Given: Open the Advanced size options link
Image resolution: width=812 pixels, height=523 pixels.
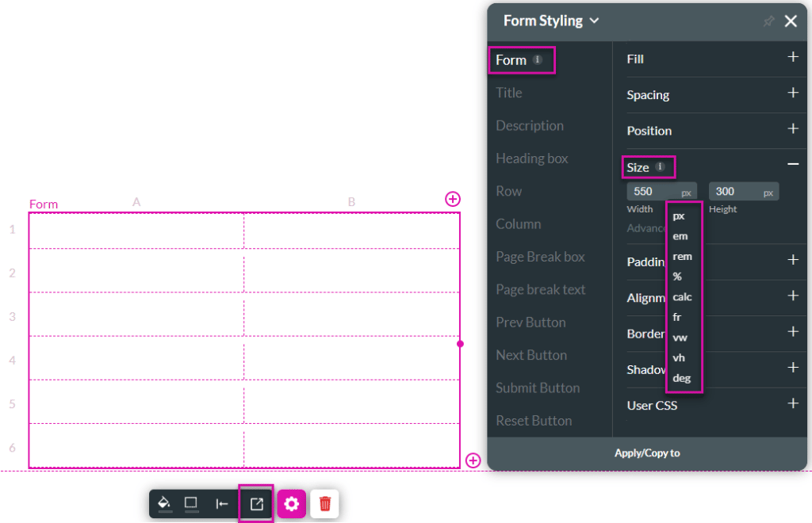Looking at the screenshot, I should 644,227.
